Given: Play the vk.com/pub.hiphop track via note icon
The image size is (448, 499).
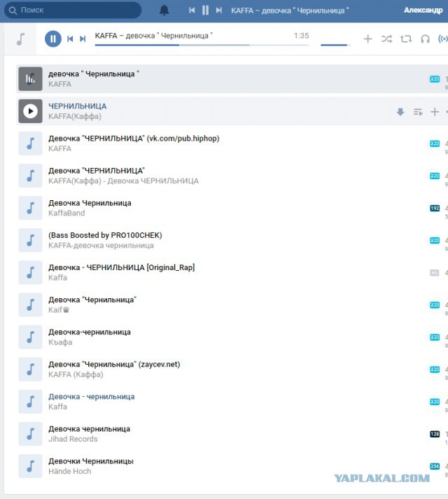Looking at the screenshot, I should pos(30,143).
